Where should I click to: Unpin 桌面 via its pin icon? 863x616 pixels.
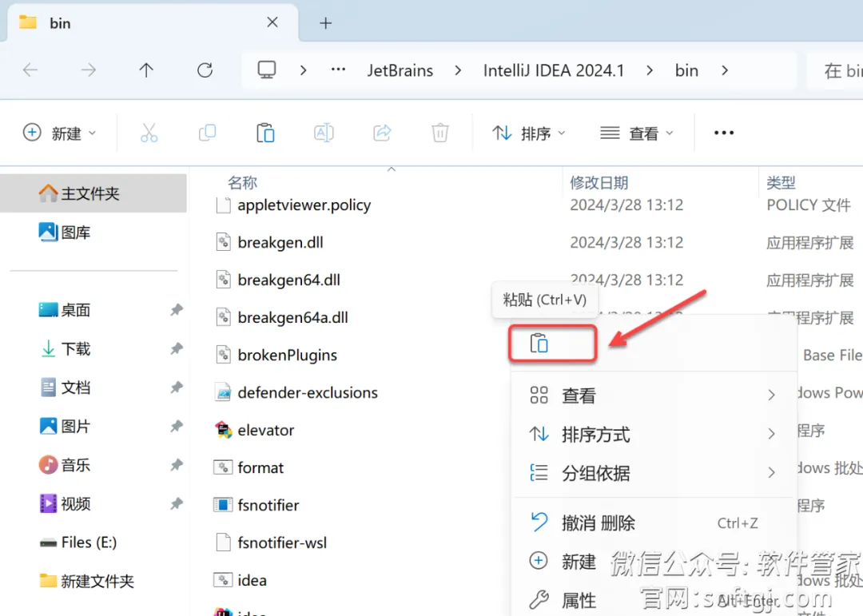click(176, 310)
